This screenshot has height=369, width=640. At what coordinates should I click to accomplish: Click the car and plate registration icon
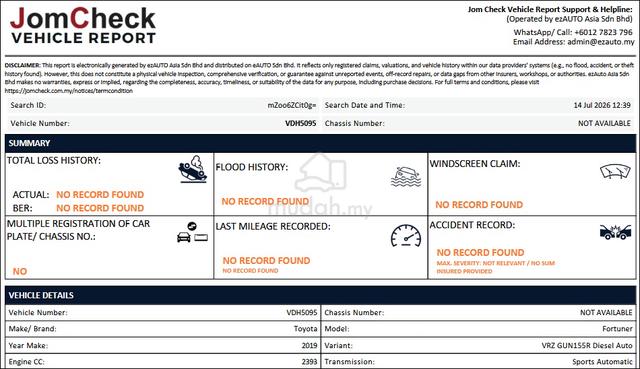pyautogui.click(x=192, y=233)
